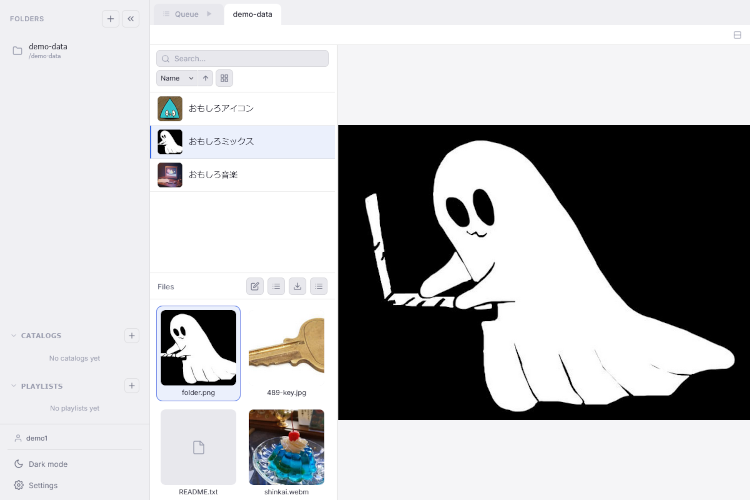750x500 pixels.
Task: Add a new catalog with plus button
Action: (x=132, y=335)
